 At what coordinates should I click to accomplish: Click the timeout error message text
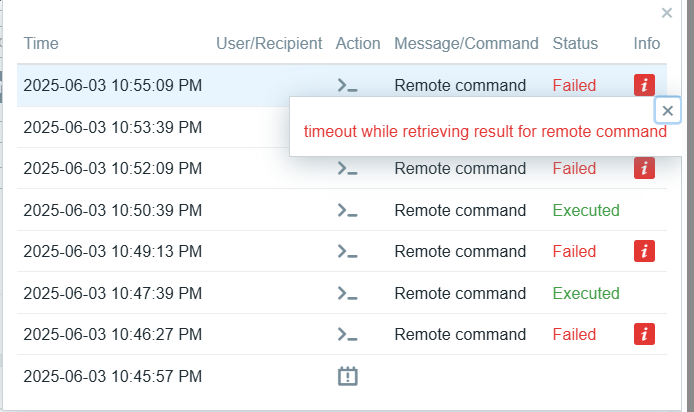[485, 131]
